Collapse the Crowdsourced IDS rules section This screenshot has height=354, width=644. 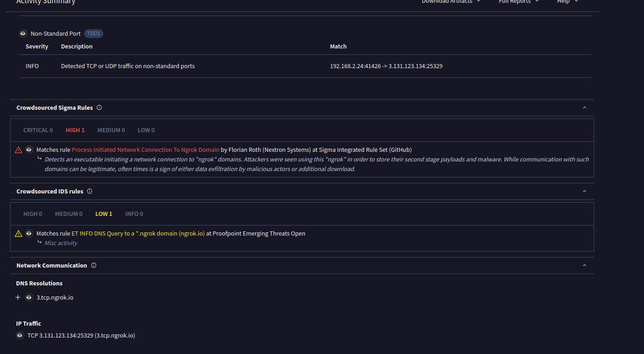(x=584, y=192)
